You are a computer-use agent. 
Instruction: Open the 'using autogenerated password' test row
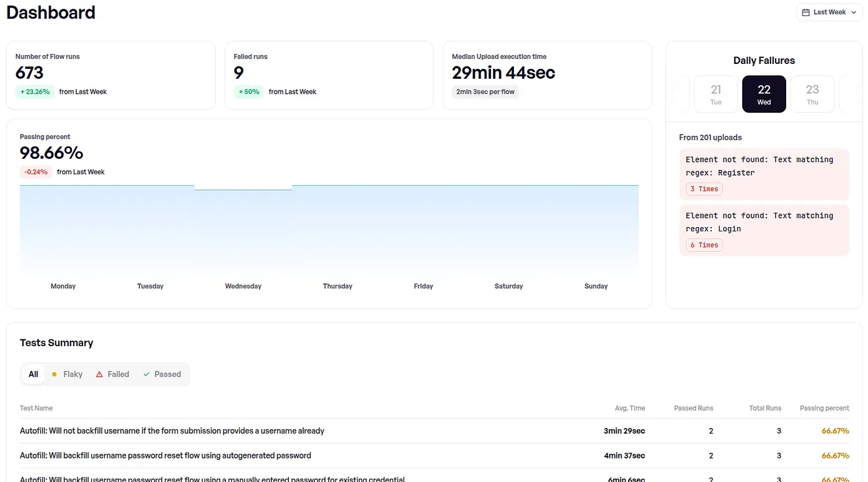pyautogui.click(x=166, y=455)
